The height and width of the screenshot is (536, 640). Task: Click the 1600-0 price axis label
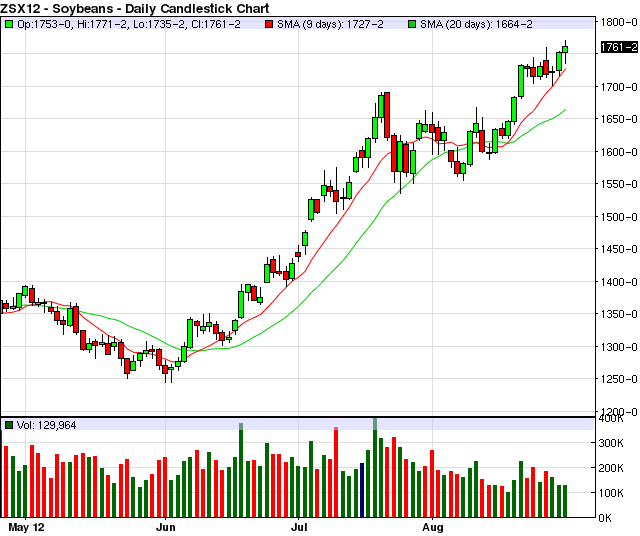point(619,152)
